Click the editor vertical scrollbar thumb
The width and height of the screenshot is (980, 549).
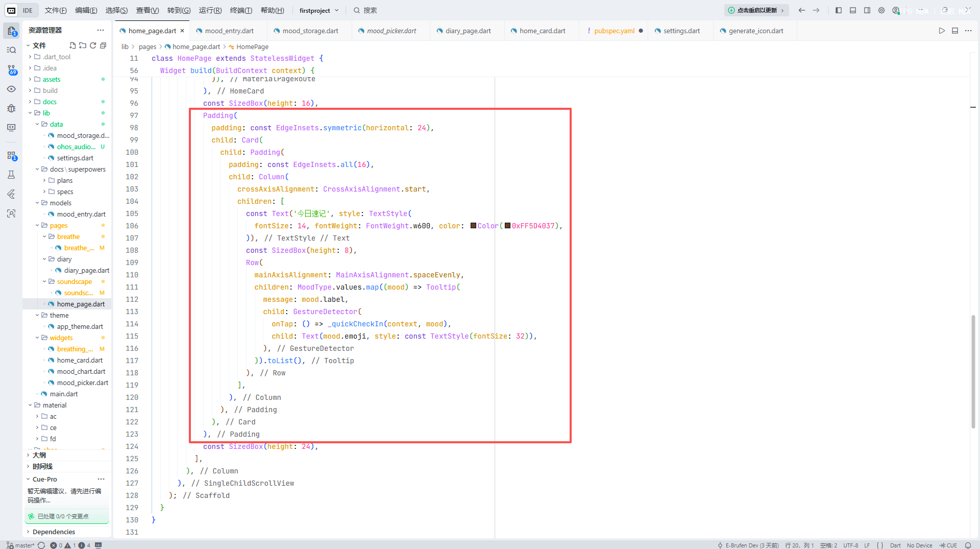973,371
